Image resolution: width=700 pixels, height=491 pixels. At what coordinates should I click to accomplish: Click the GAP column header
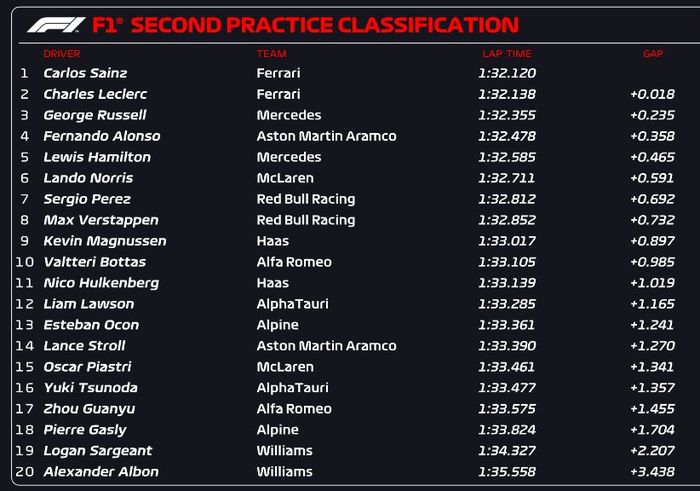click(653, 54)
